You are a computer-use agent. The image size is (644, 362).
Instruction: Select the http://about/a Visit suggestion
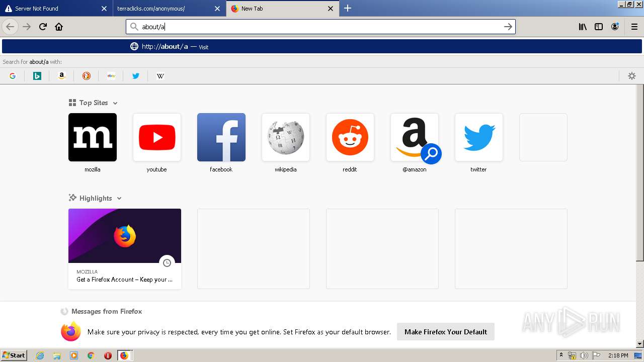click(x=322, y=46)
